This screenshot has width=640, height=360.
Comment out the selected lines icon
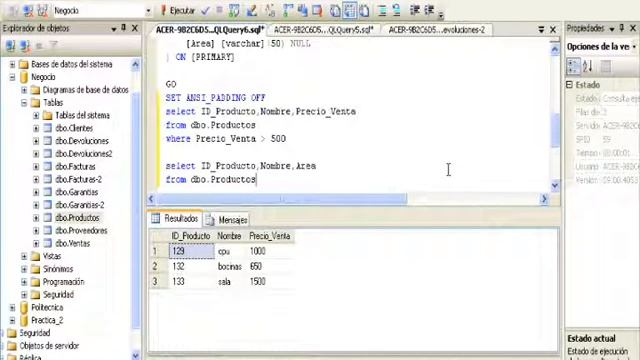382,11
